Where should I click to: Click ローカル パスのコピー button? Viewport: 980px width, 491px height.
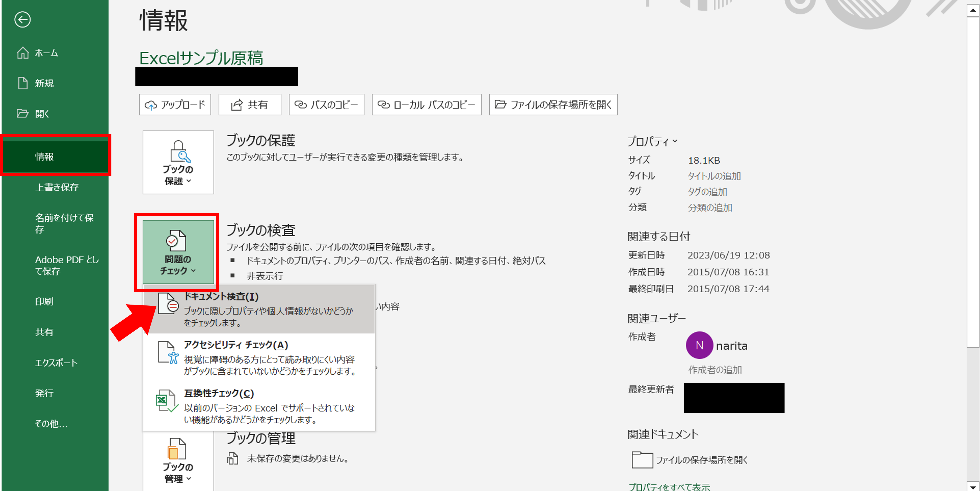(427, 105)
